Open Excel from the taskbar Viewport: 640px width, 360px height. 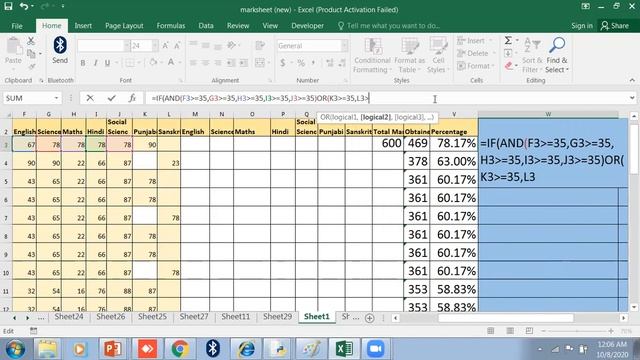[x=344, y=349]
